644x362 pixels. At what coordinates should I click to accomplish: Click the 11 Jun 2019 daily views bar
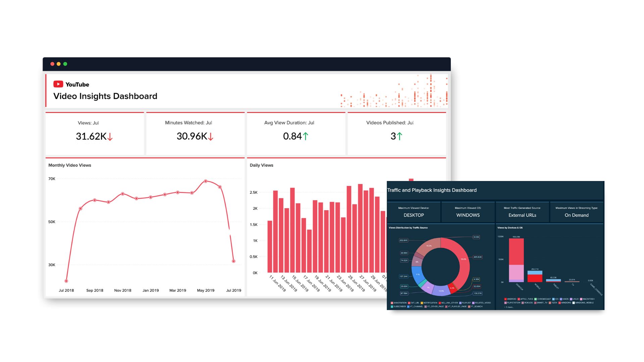tap(270, 246)
